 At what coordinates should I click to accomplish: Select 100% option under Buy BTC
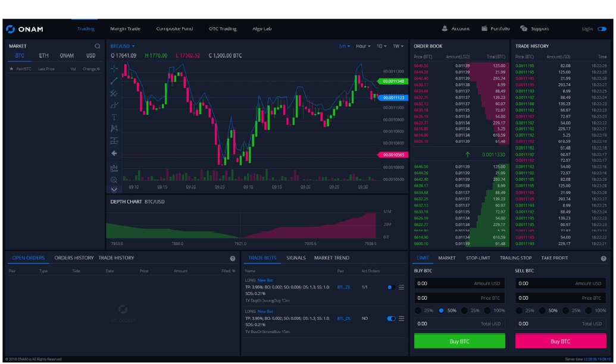pos(487,310)
